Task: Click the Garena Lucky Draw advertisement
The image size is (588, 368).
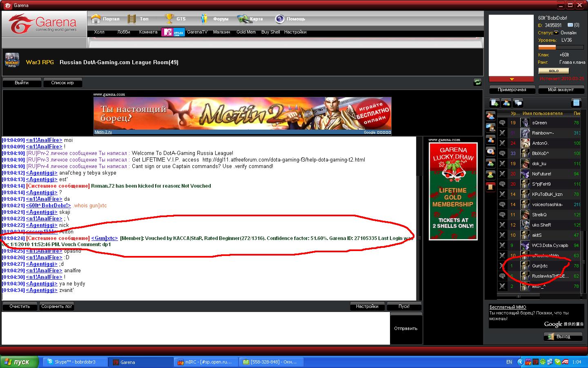Action: (453, 191)
